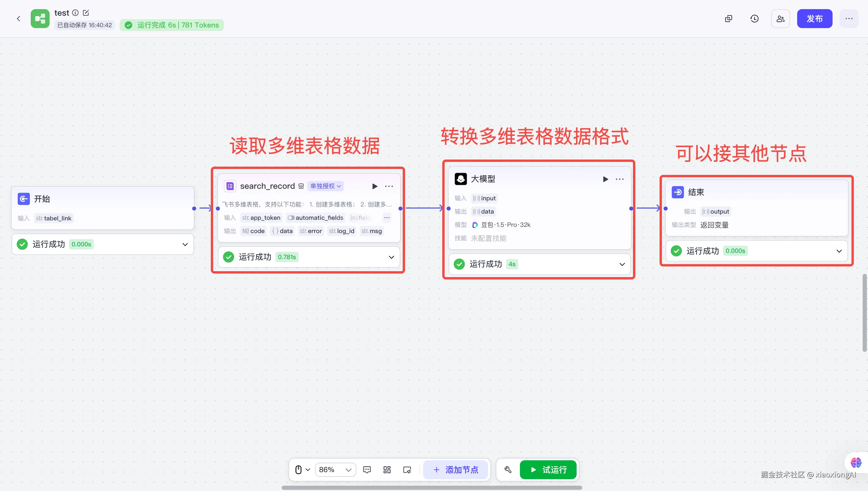Open the comment bubble tool

click(x=367, y=470)
